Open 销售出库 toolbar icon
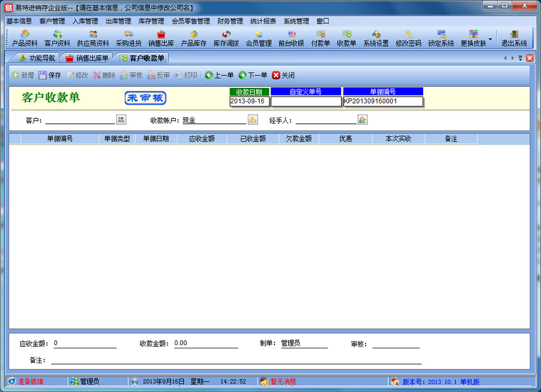 [161, 38]
